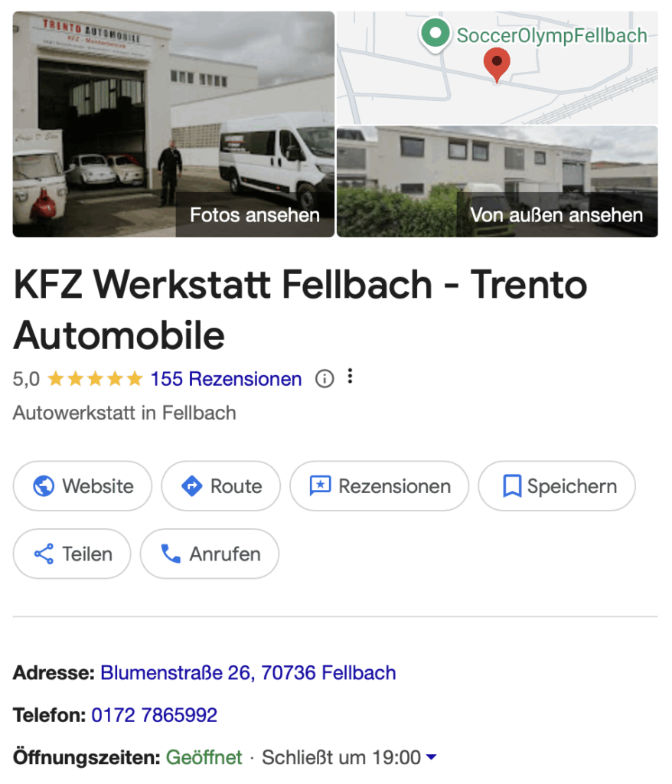Open Von außen ansehen street view

[x=497, y=181]
